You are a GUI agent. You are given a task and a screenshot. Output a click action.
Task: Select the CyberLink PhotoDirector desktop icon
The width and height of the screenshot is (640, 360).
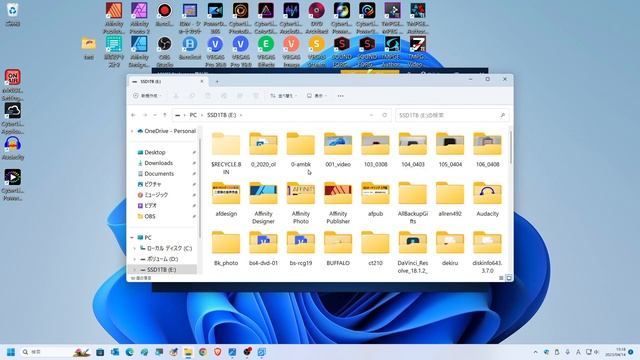click(240, 18)
